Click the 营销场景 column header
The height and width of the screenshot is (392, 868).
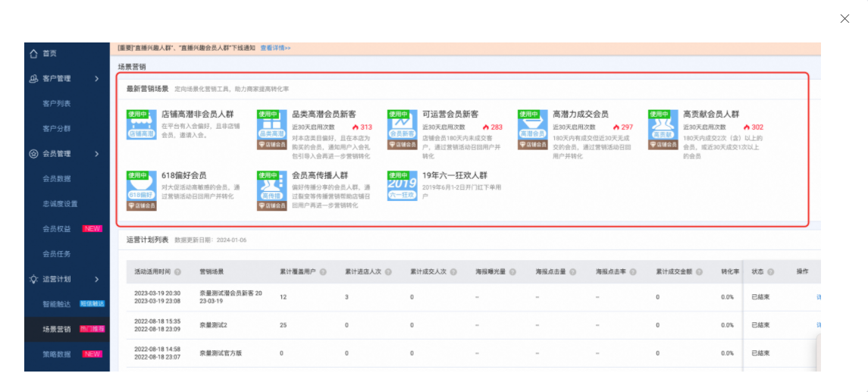click(x=212, y=272)
